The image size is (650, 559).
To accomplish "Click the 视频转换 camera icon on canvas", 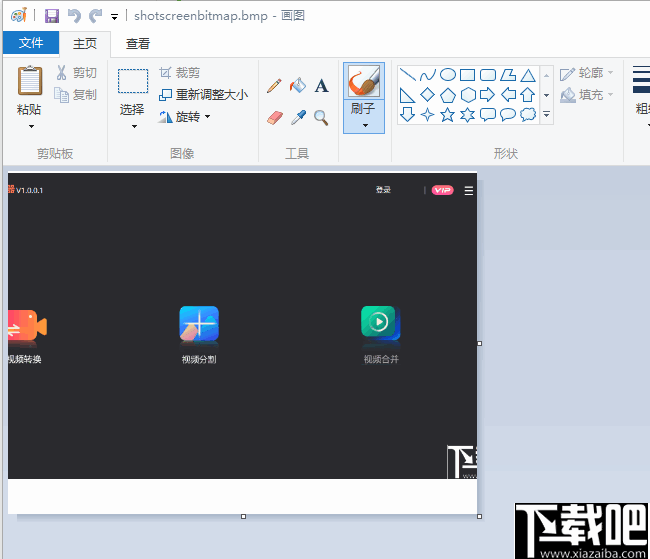I will point(27,325).
